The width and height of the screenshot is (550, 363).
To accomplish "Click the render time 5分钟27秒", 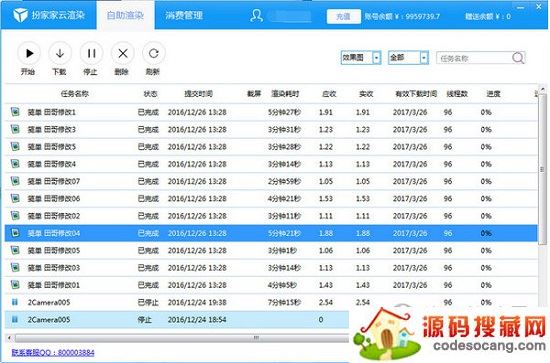I will pos(284,112).
